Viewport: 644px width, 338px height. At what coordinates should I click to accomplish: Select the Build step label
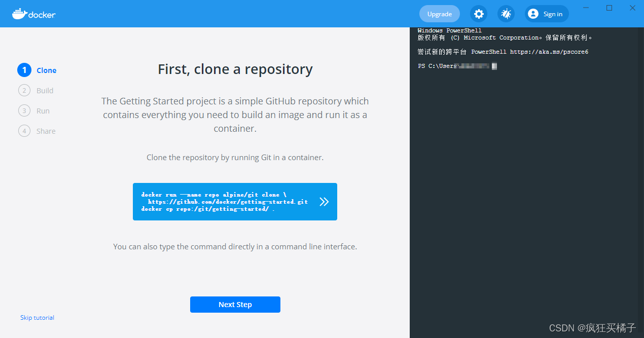(x=45, y=91)
